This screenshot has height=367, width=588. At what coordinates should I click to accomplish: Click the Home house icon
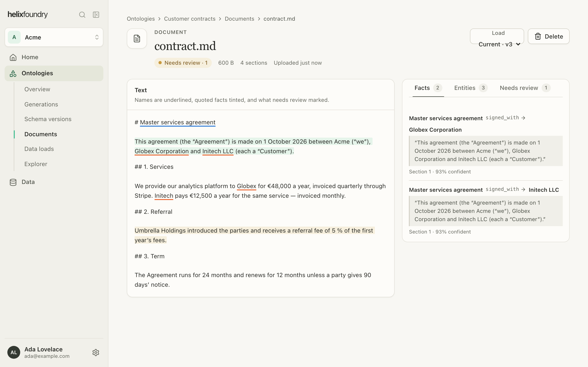click(x=13, y=57)
